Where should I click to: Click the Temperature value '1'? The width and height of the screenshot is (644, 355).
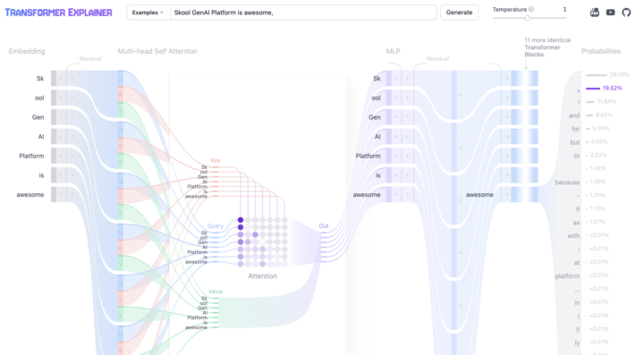(x=564, y=9)
